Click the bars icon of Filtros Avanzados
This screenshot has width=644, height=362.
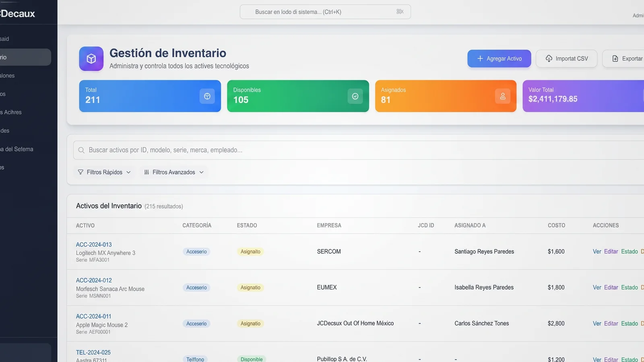[147, 172]
